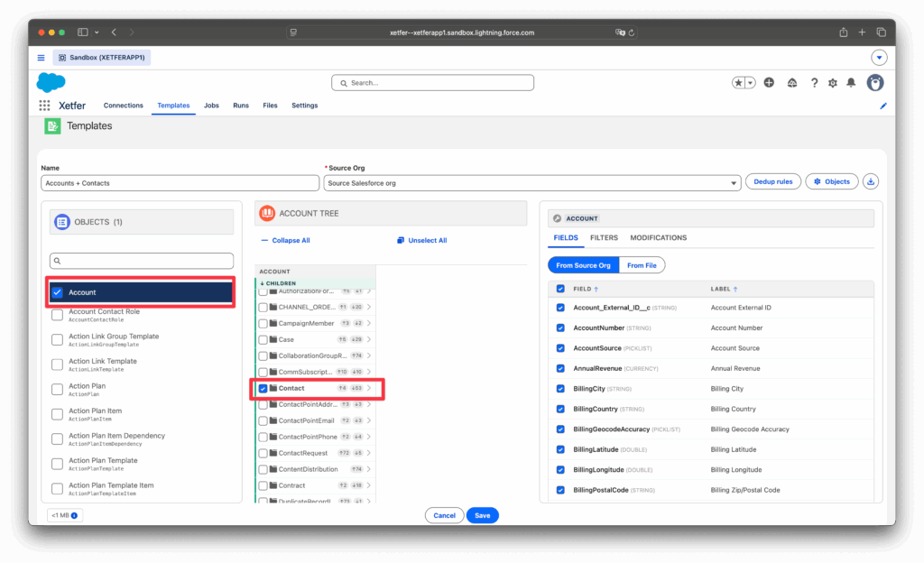
Task: Click the Dedup rules button
Action: point(772,182)
